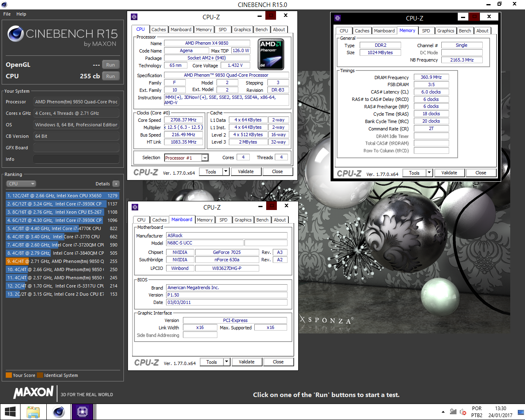Switch to Mainboard tab in top CPU-Z window
The width and height of the screenshot is (525, 420).
[x=181, y=30]
